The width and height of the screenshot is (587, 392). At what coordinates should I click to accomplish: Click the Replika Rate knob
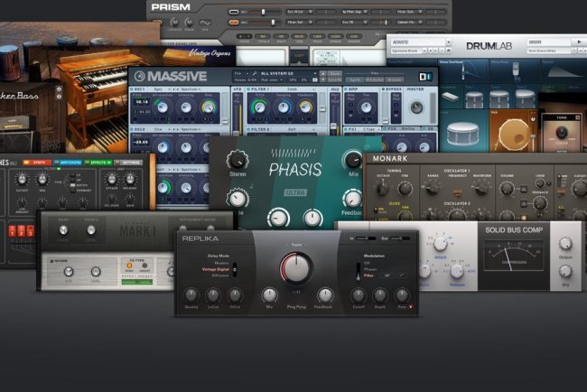[401, 295]
